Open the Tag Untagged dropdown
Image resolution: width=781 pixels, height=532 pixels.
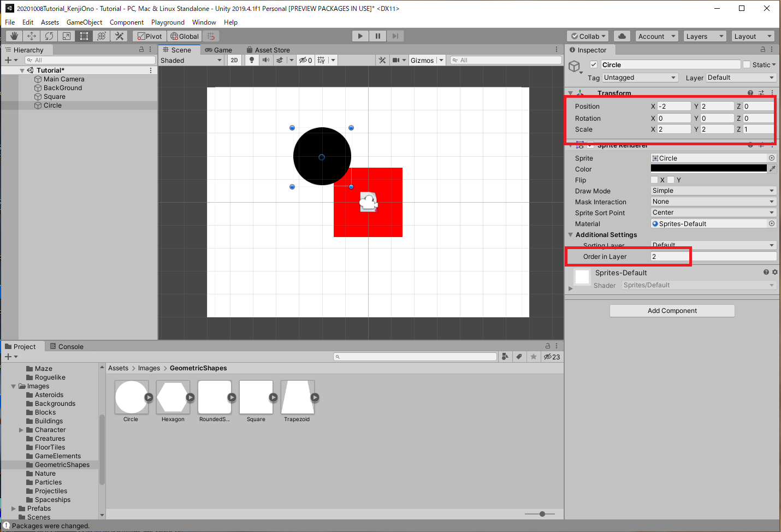point(640,78)
